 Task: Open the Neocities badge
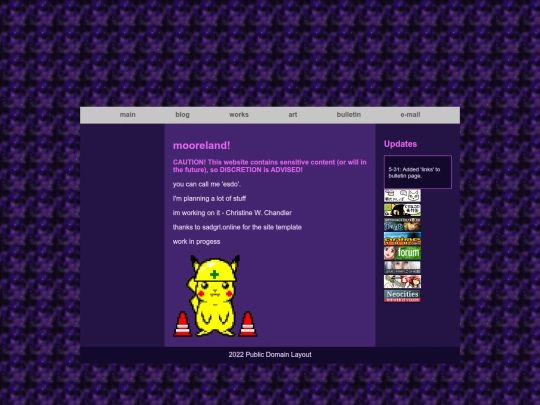pos(402,296)
